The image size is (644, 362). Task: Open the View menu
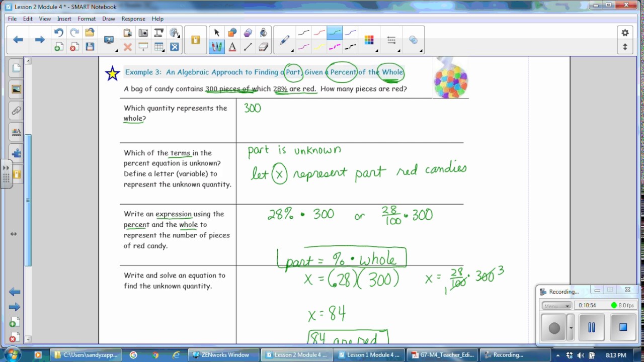45,19
